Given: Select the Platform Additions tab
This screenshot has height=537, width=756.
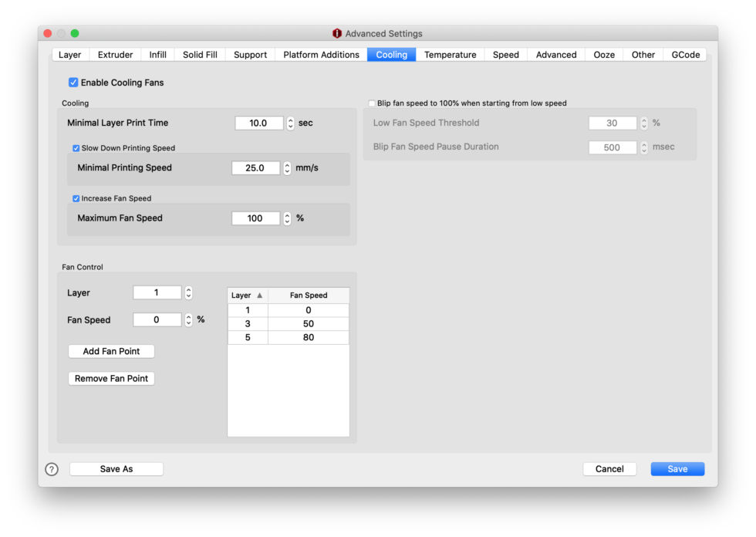Looking at the screenshot, I should (x=321, y=55).
